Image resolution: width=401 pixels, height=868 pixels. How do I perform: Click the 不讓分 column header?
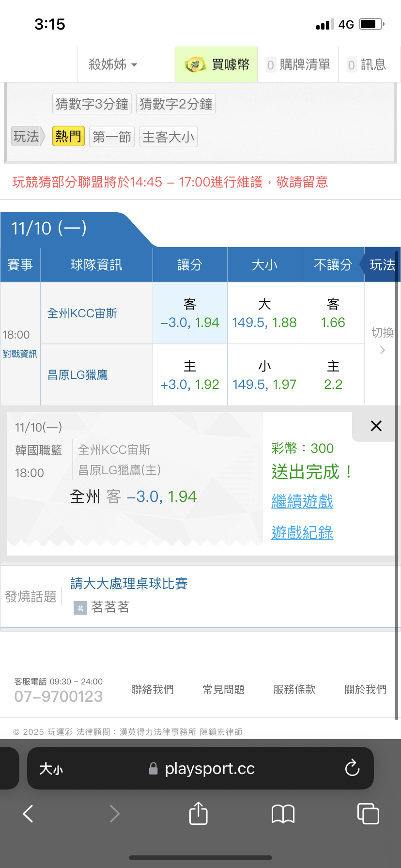point(333,264)
